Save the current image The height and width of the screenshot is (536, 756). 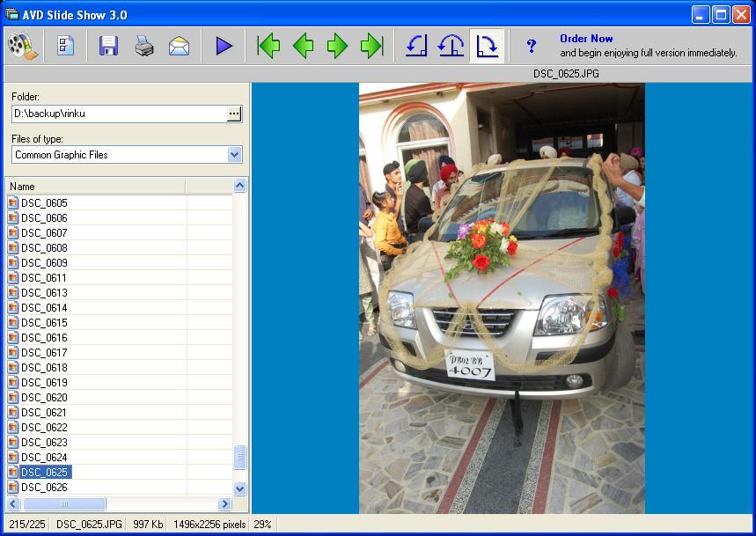(x=107, y=46)
